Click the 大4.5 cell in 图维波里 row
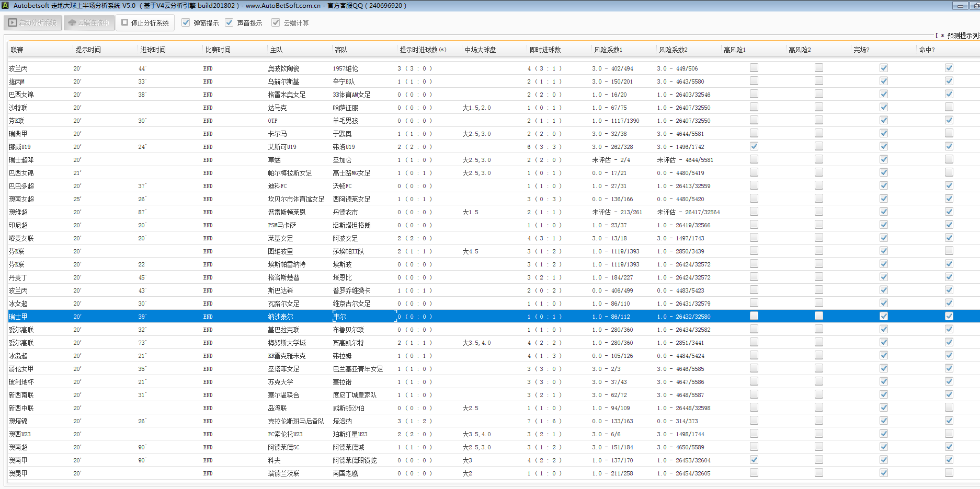980x489 pixels. coord(470,251)
